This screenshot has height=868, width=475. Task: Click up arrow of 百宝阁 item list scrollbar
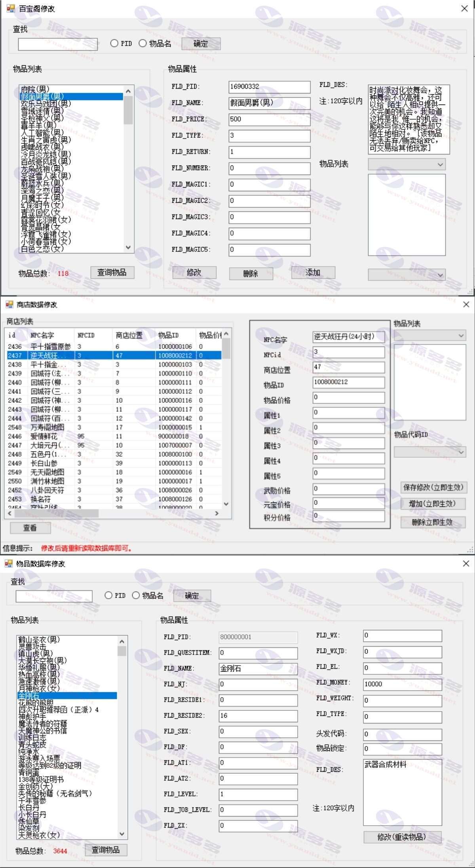[128, 91]
